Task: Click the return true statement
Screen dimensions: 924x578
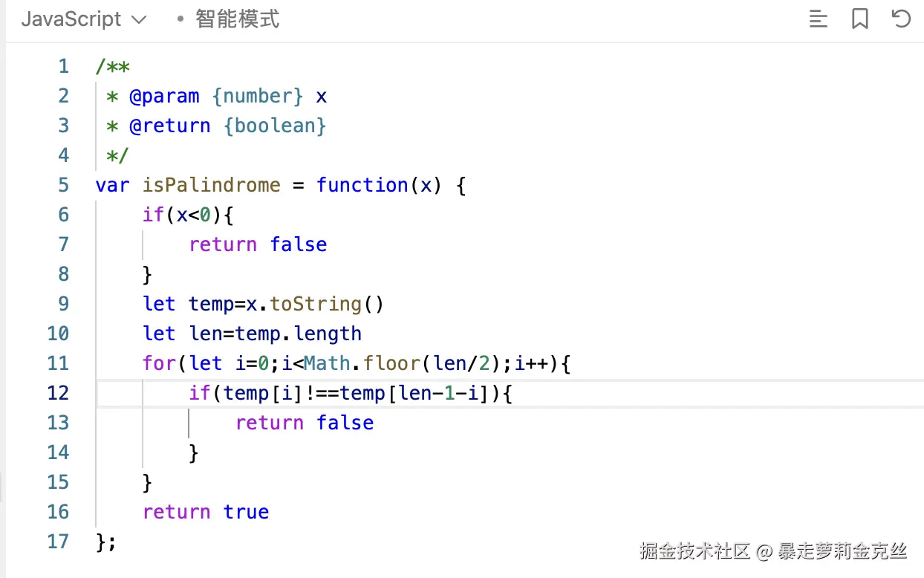Action: [206, 512]
